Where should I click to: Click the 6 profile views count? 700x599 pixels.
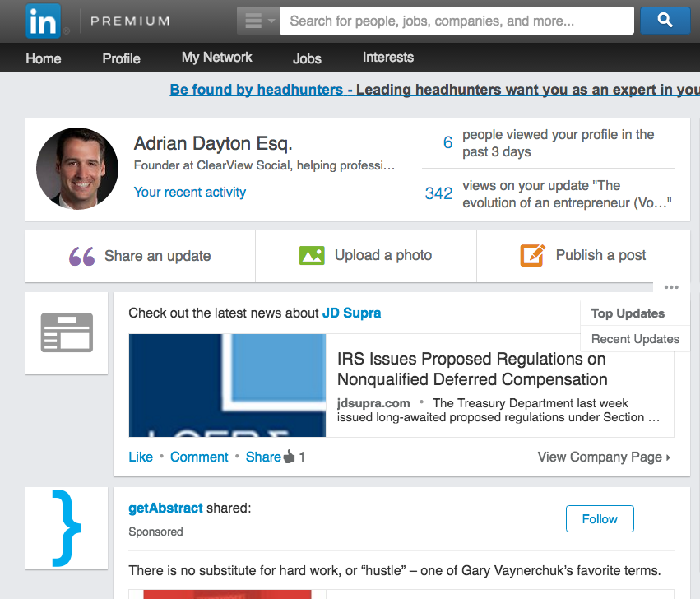click(x=447, y=142)
